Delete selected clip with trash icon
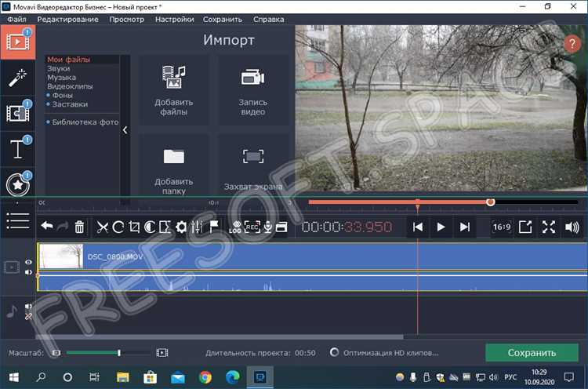 click(79, 227)
